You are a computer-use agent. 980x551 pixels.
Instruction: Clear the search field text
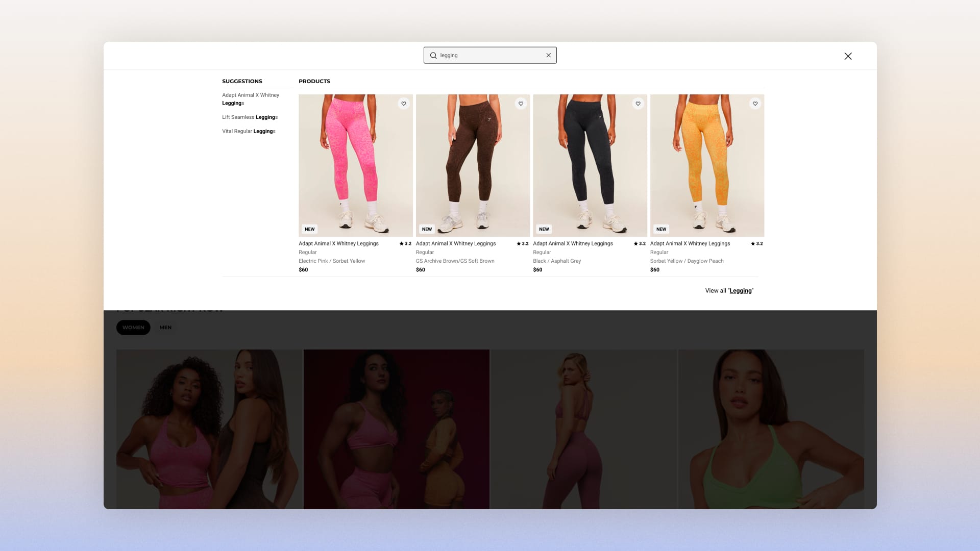[549, 55]
